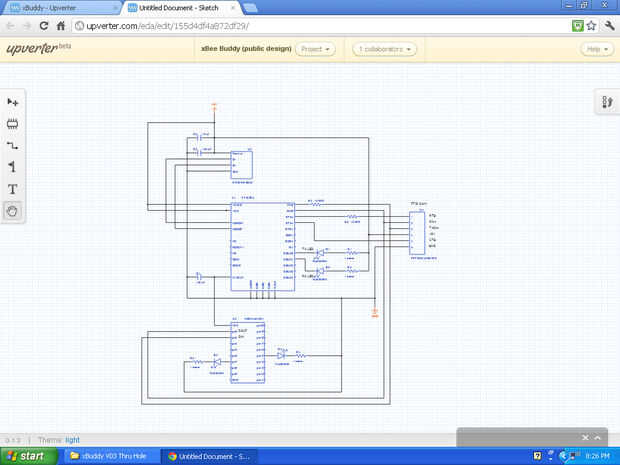
Task: Reload the current page
Action: coord(44,26)
